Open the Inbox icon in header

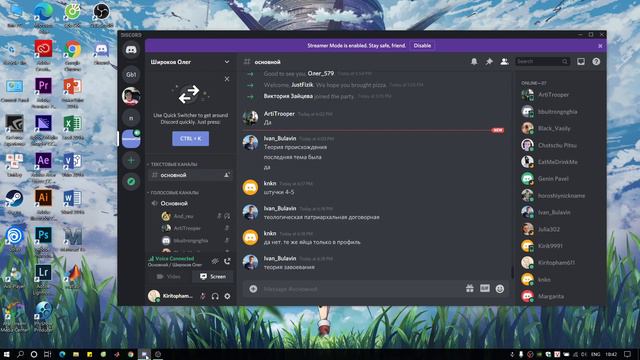coord(581,62)
